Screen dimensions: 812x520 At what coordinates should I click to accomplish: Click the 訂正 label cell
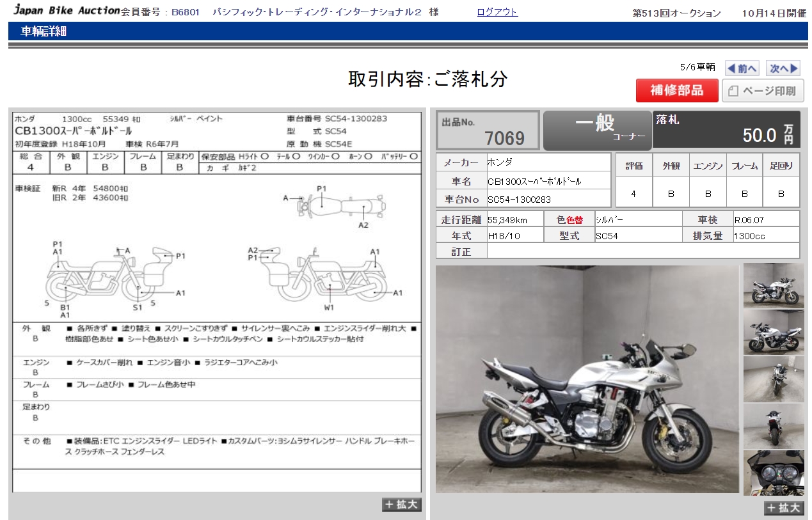pos(461,251)
